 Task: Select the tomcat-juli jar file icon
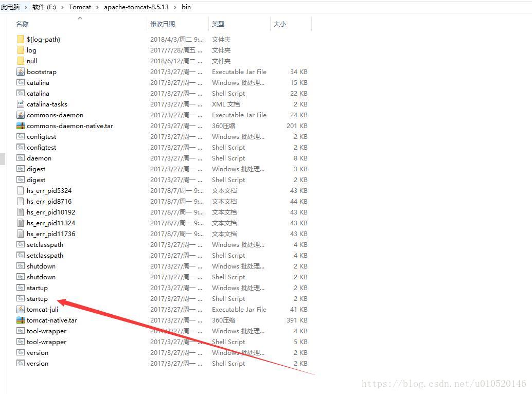tap(21, 309)
